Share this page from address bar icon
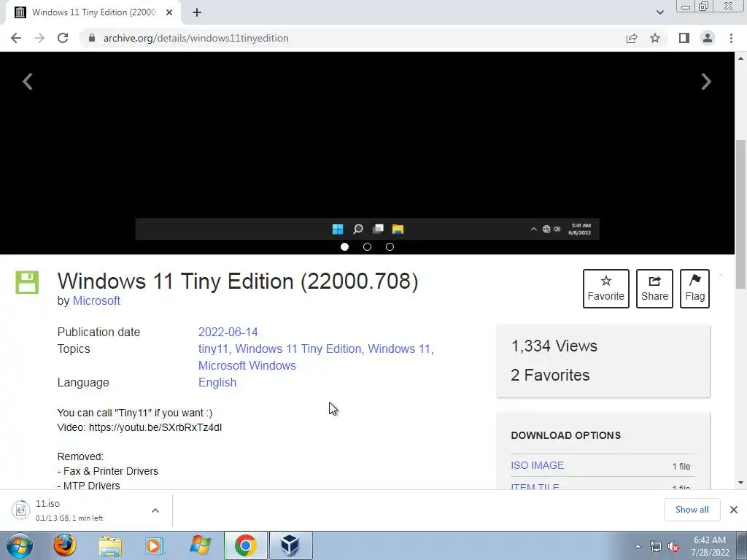The width and height of the screenshot is (747, 560). pos(632,38)
